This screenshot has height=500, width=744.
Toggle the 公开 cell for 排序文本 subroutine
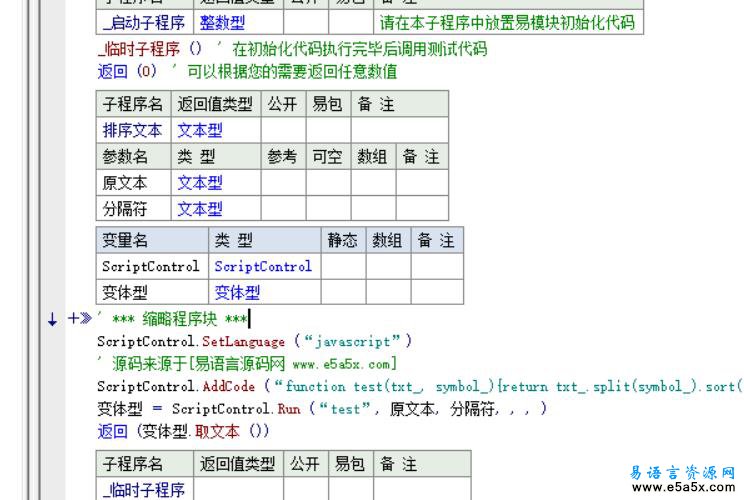coord(283,130)
